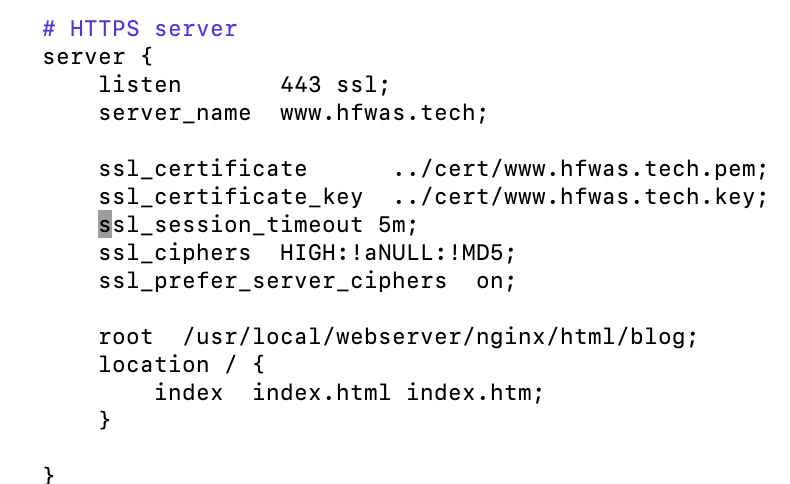Click 'index.htm;' at the line end
790x484 pixels.
pyautogui.click(x=475, y=393)
